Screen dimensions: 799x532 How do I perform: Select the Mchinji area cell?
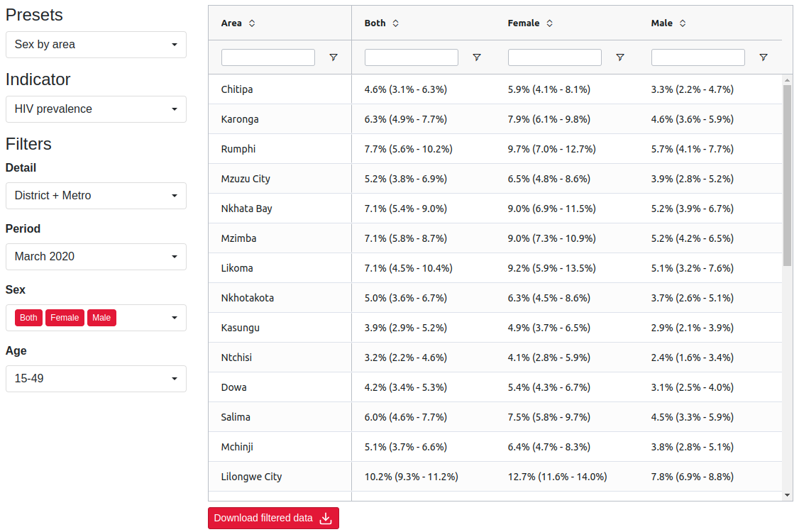click(x=280, y=447)
